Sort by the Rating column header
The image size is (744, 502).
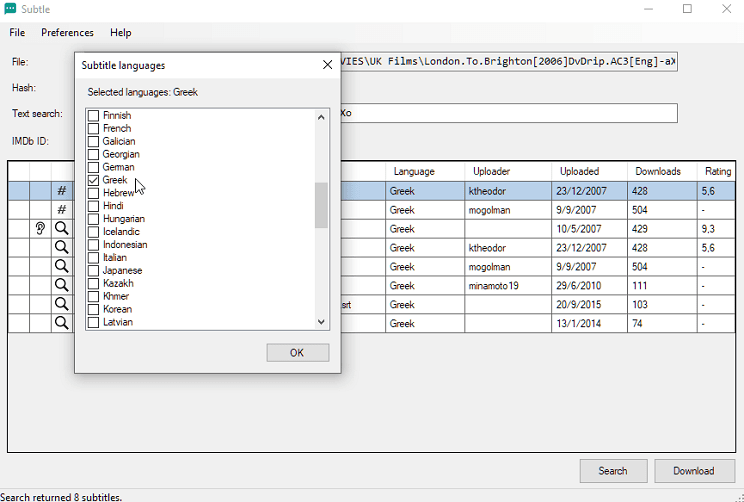pyautogui.click(x=716, y=171)
